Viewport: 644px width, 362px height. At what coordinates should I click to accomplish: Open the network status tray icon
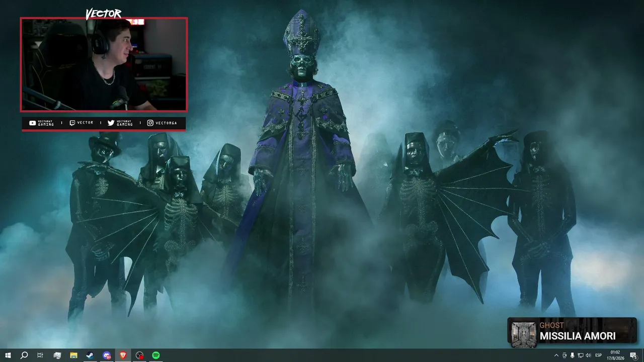pos(580,355)
